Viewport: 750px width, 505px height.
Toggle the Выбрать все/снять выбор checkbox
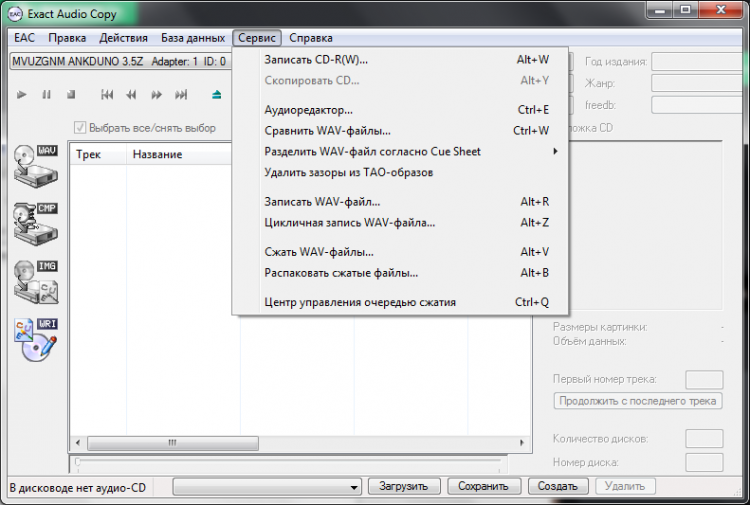[x=79, y=128]
